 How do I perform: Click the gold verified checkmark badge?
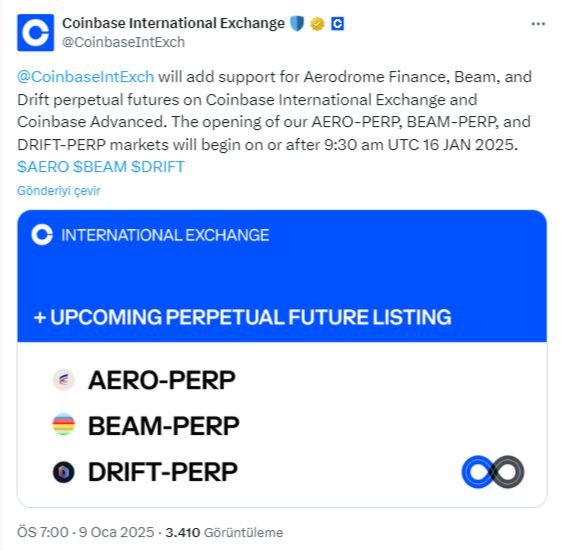point(317,24)
